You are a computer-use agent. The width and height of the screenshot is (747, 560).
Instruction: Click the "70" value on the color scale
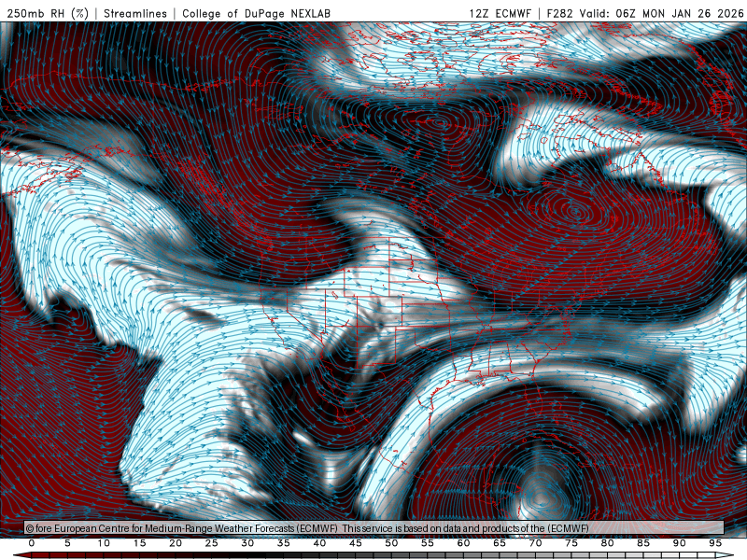pos(535,543)
